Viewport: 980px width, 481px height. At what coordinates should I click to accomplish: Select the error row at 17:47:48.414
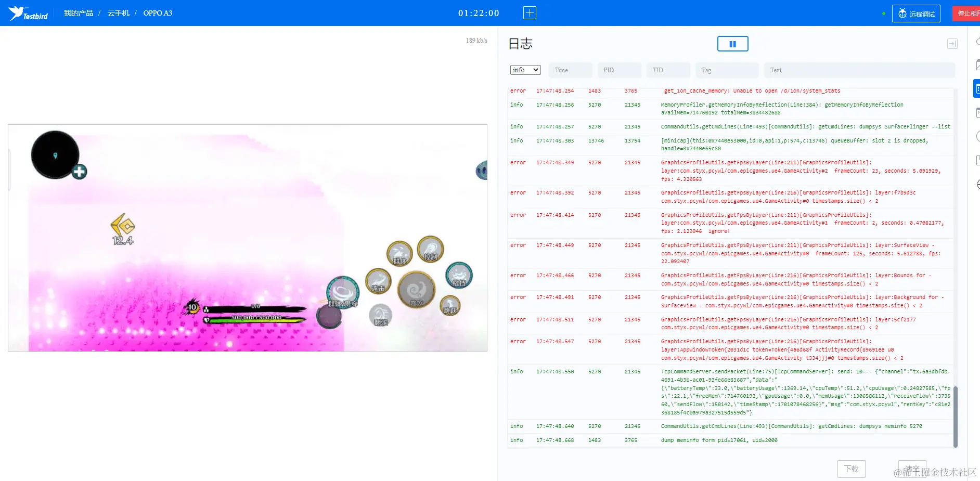coord(731,223)
